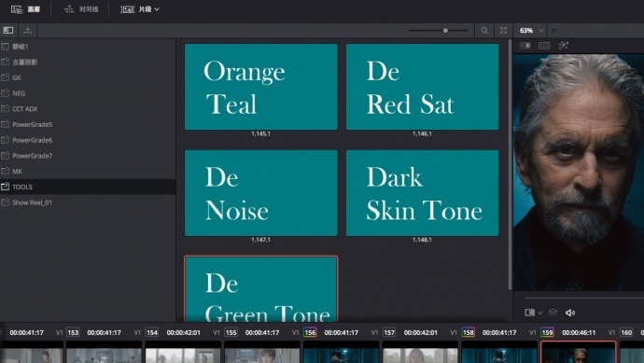Open the PowerGrade7 album
Viewport: 644px width, 363px height.
coord(88,156)
